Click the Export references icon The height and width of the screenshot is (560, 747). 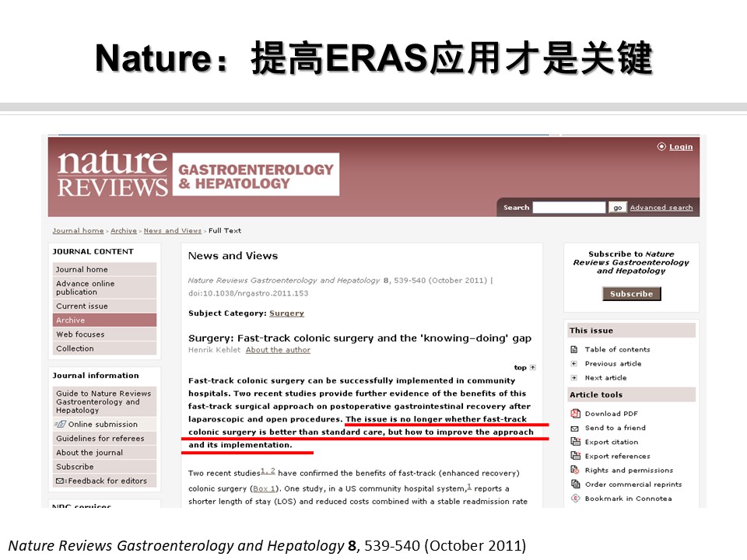point(575,456)
